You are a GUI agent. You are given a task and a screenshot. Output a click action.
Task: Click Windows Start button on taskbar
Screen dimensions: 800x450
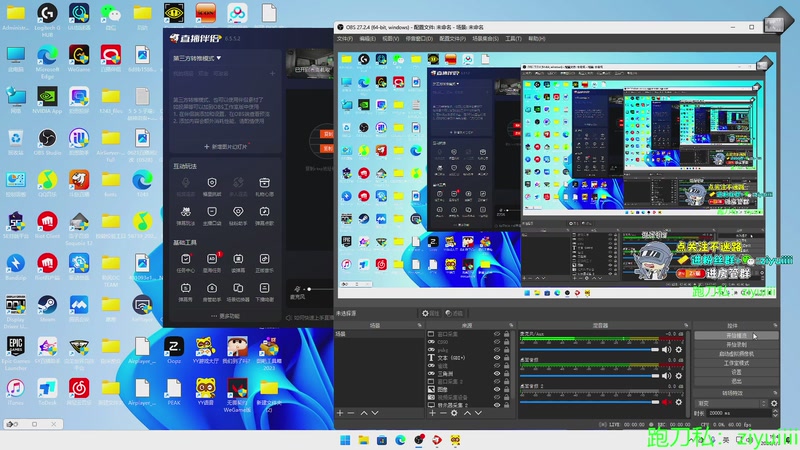pyautogui.click(x=345, y=440)
